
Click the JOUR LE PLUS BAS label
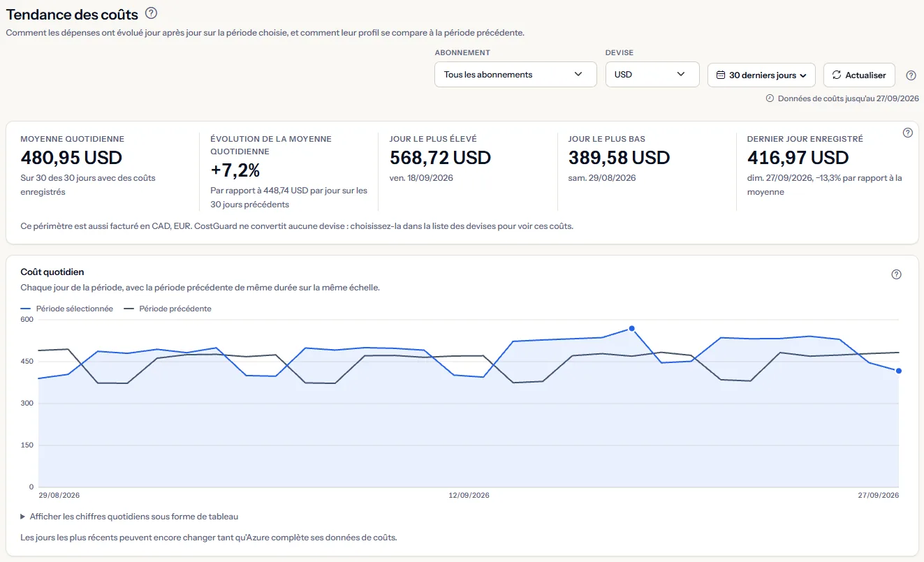(607, 139)
